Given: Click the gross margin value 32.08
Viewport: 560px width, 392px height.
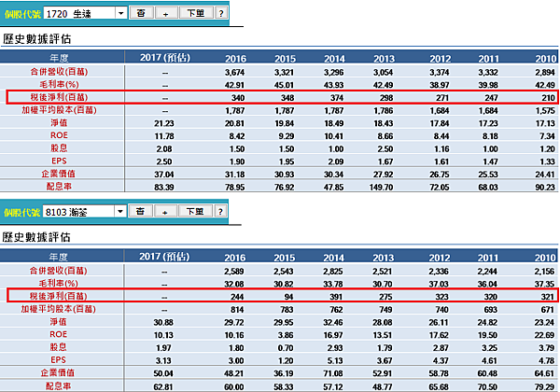Looking at the screenshot, I should click(234, 284).
